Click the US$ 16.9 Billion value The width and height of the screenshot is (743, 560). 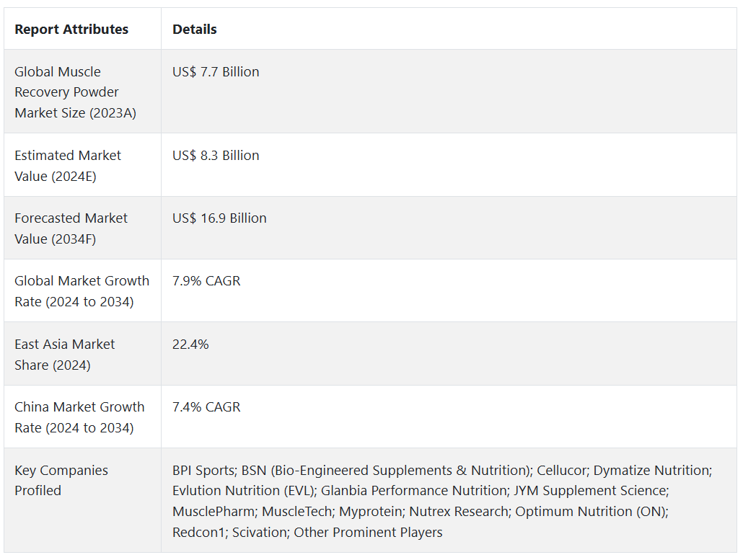[219, 218]
